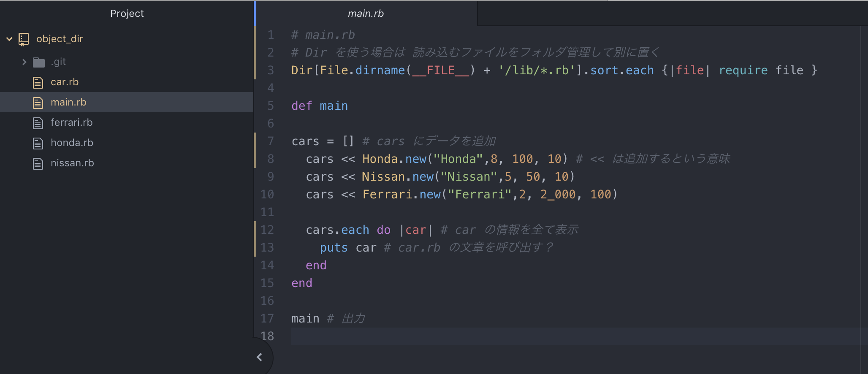The height and width of the screenshot is (374, 868).
Task: Expand the .git folder chevron
Action: 24,62
